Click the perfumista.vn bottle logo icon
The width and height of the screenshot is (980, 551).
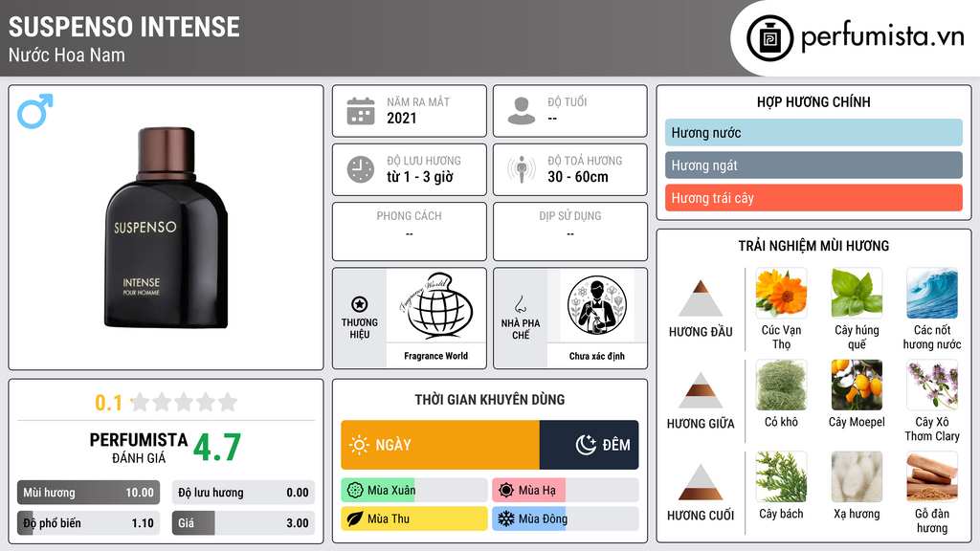[769, 38]
